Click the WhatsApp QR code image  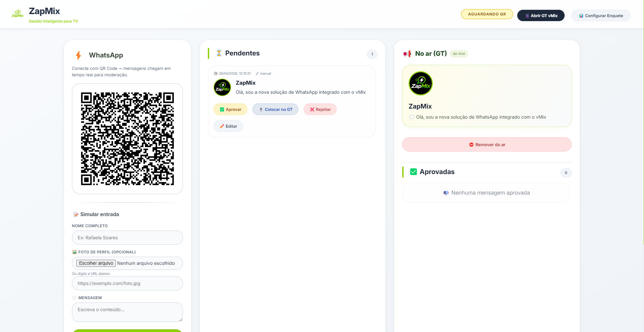pyautogui.click(x=127, y=139)
